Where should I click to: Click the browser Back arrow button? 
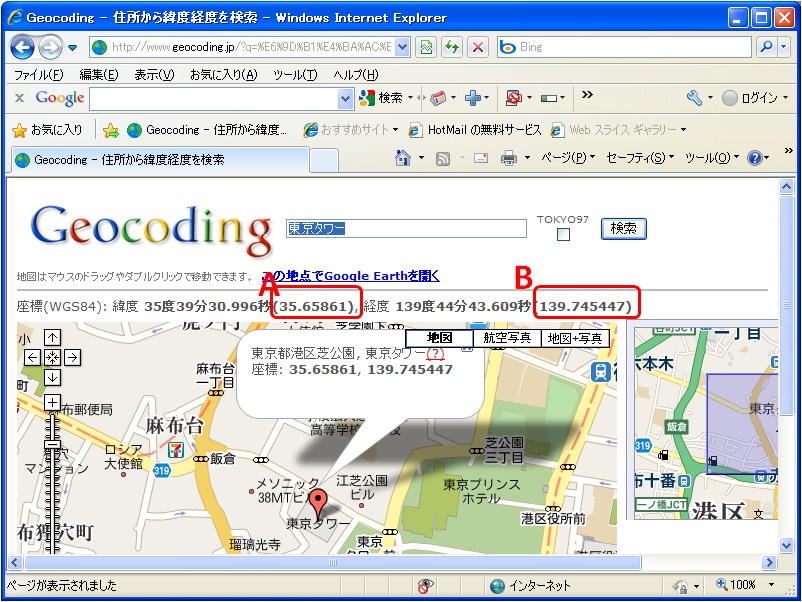click(x=22, y=48)
